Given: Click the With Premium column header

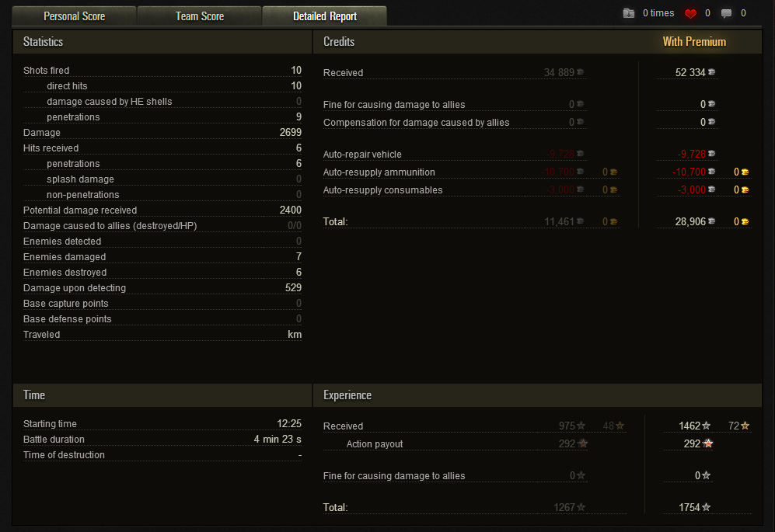Looking at the screenshot, I should pyautogui.click(x=694, y=42).
